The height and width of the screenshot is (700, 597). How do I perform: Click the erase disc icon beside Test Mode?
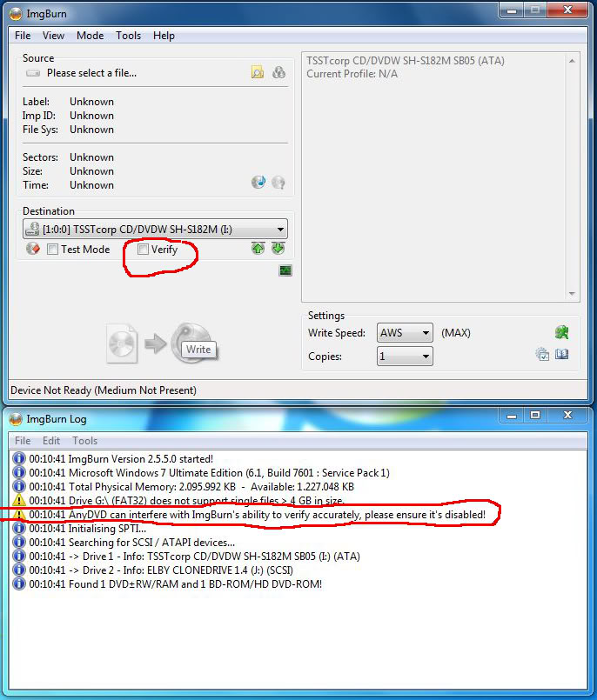[x=33, y=249]
